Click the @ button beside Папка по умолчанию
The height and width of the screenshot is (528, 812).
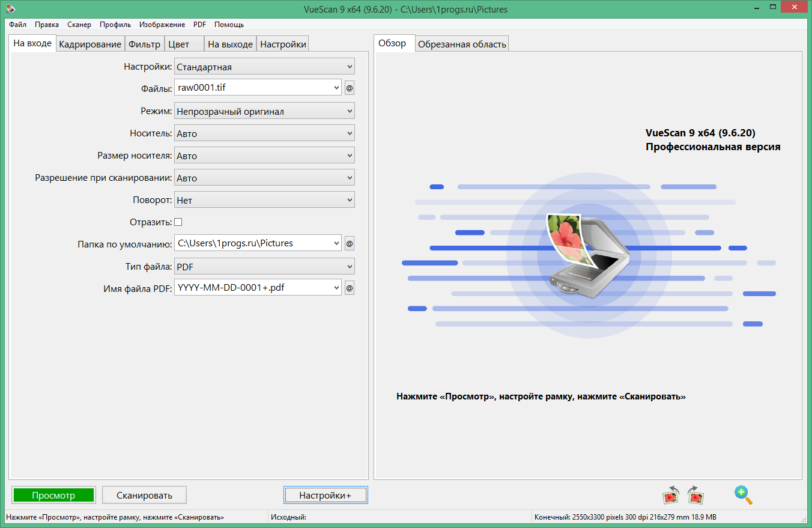click(350, 244)
